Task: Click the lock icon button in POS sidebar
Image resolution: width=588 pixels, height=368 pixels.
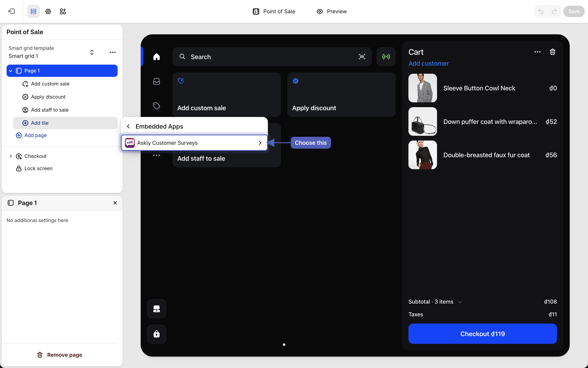Action: pyautogui.click(x=156, y=334)
